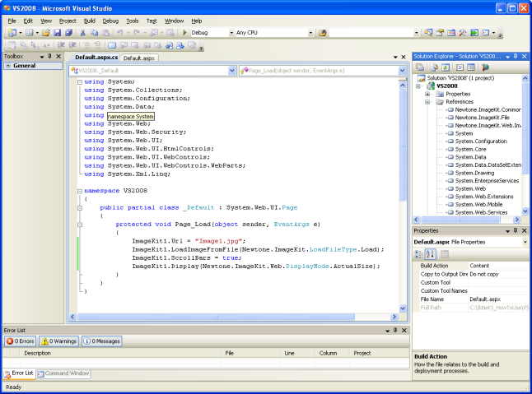This screenshot has height=394, width=532.
Task: Start debugging with the green play icon
Action: (x=185, y=33)
